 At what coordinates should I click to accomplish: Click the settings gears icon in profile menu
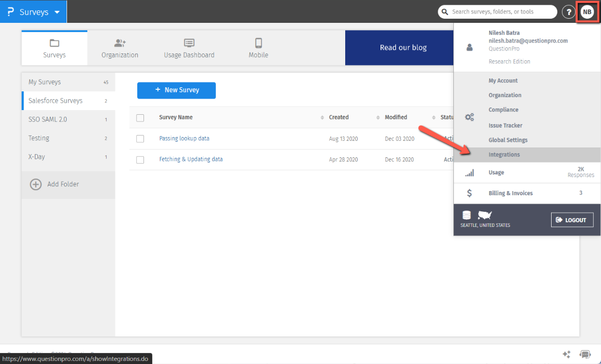[x=469, y=117]
